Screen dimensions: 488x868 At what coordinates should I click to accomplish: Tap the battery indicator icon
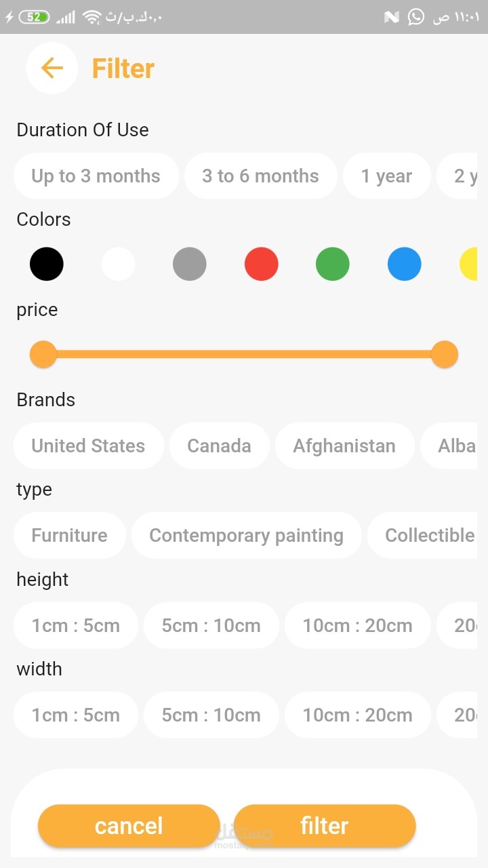pyautogui.click(x=33, y=17)
